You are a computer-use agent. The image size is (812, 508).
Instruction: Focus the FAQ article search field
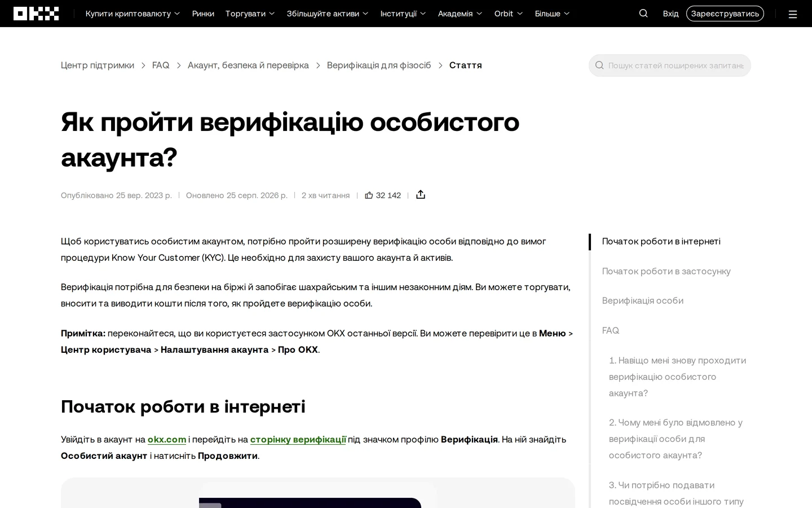670,65
